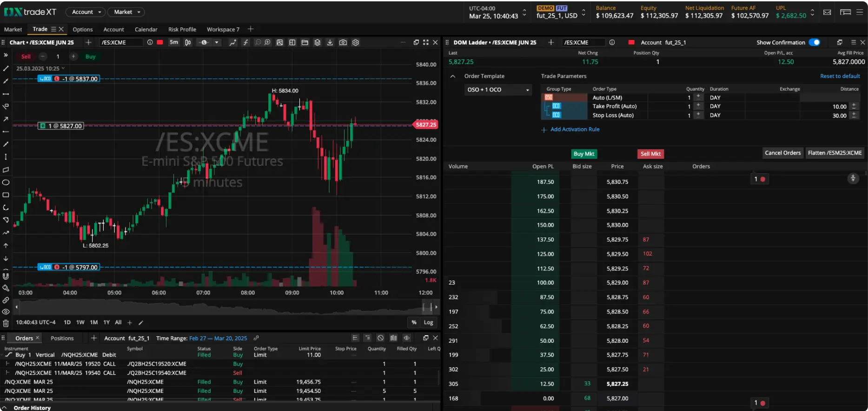Open studies function icon in chart toolbar

(246, 42)
